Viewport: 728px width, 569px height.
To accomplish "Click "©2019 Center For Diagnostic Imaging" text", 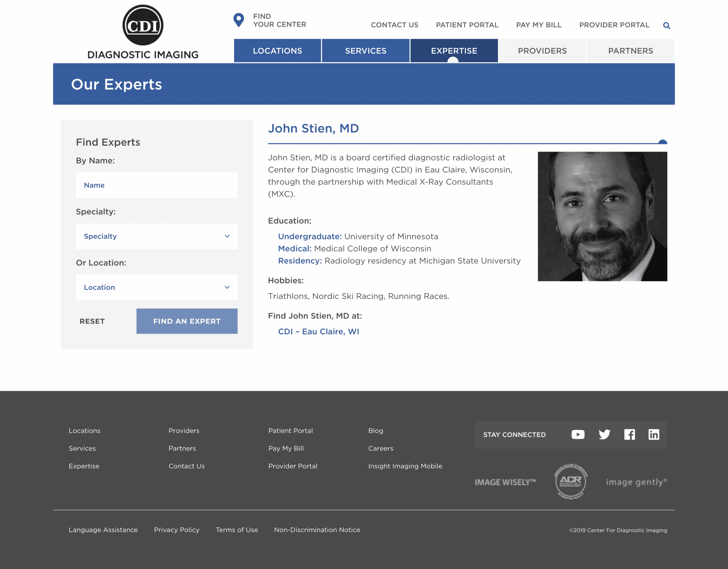I will 618,530.
